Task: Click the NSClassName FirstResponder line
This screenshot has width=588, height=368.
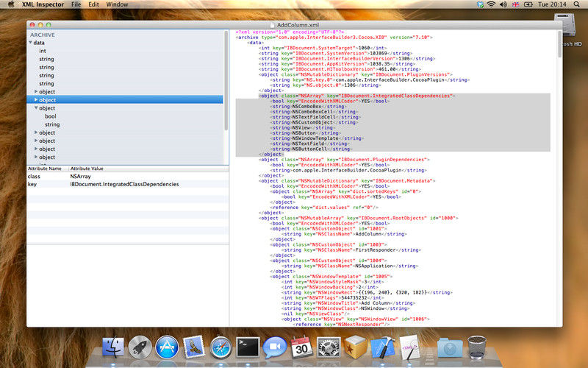Action: (351, 250)
